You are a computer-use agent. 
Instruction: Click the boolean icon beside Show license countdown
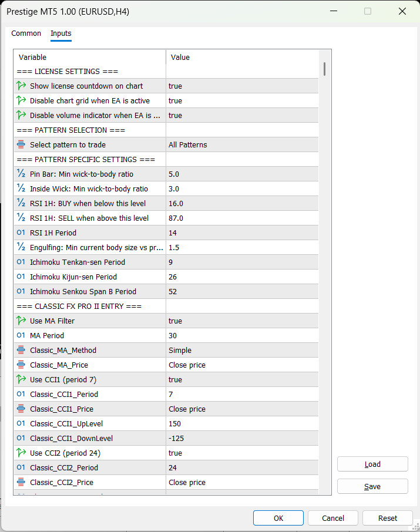click(21, 86)
